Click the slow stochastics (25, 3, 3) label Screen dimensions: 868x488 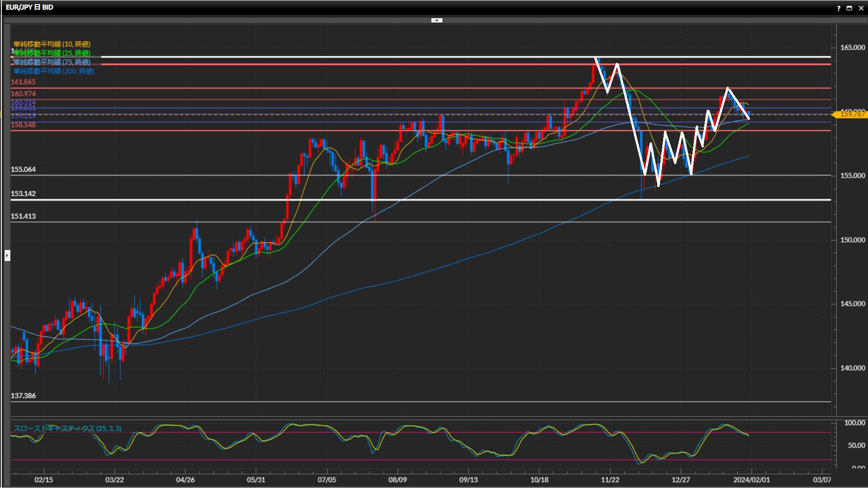pos(67,428)
